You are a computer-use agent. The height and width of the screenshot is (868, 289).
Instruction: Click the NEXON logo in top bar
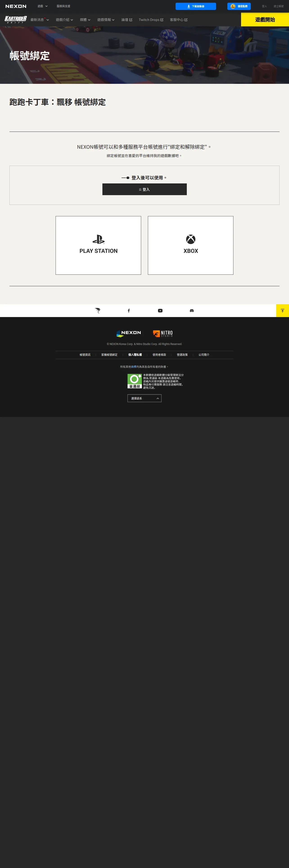pyautogui.click(x=16, y=6)
